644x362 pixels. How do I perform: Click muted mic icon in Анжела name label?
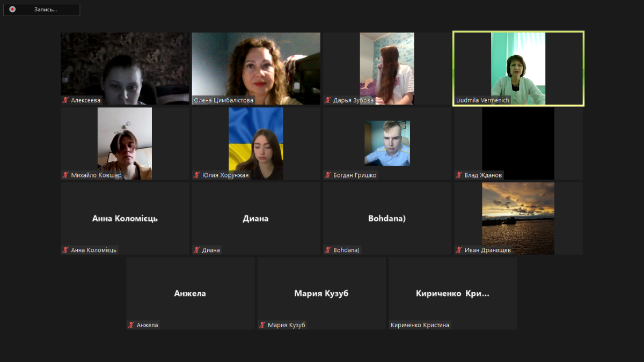pyautogui.click(x=131, y=325)
